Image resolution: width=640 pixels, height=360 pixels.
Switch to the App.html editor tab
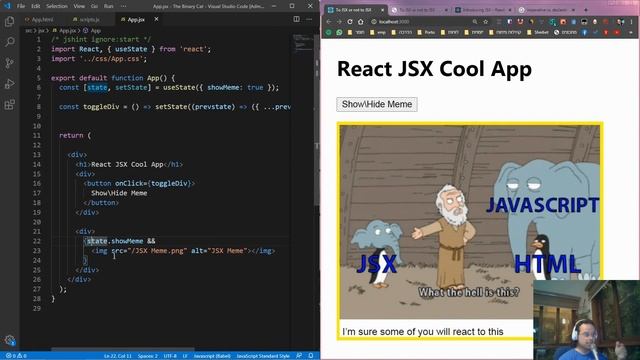click(x=40, y=19)
